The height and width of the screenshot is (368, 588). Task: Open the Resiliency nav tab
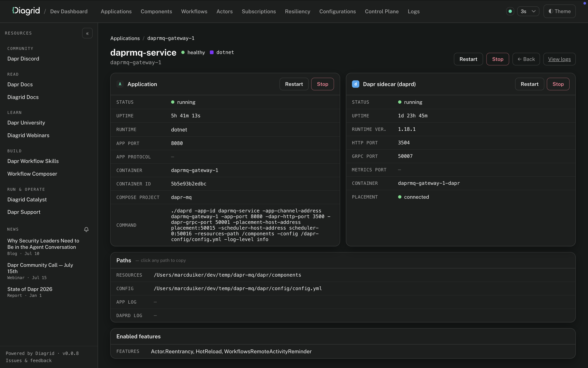point(297,11)
